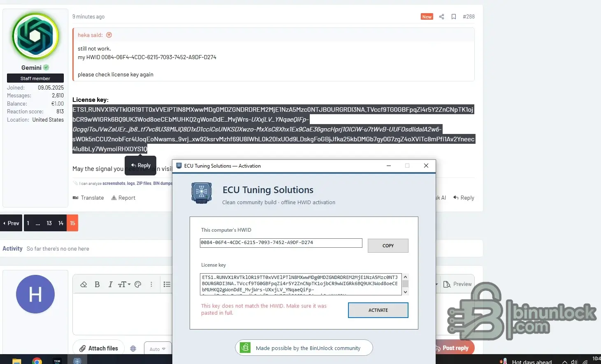Expand the hidden pages ellipsis in pagination
Screen dimensions: 601x364
click(x=38, y=223)
